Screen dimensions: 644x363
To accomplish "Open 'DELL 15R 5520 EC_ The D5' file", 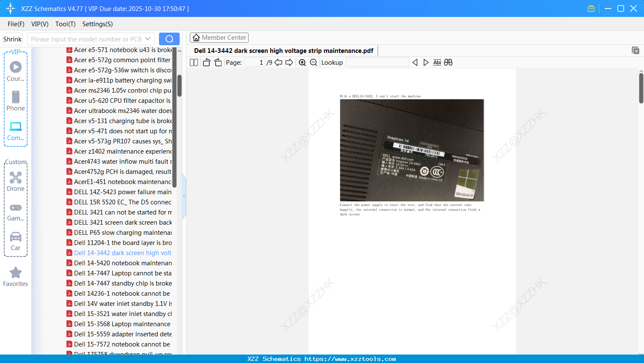I will (x=119, y=202).
